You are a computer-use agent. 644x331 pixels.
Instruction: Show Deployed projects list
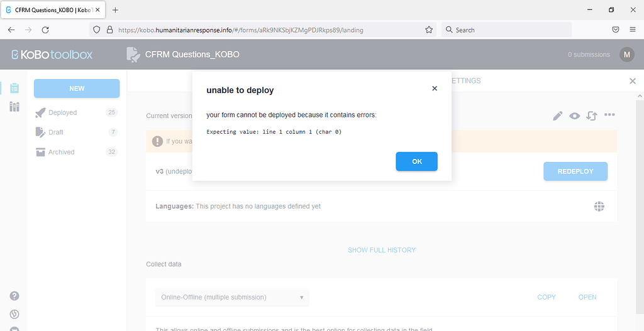(62, 112)
